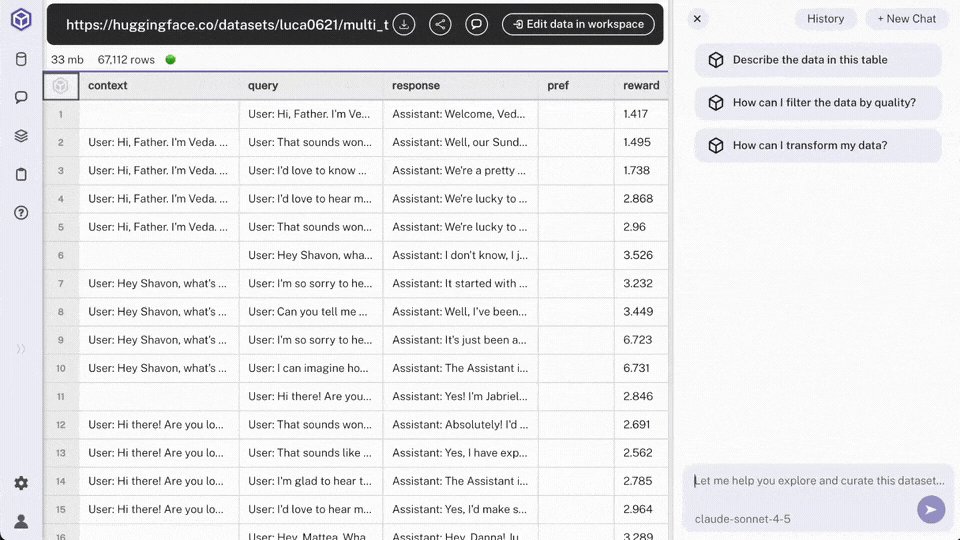The height and width of the screenshot is (540, 960).
Task: Click the dataset URL field
Action: [x=227, y=24]
